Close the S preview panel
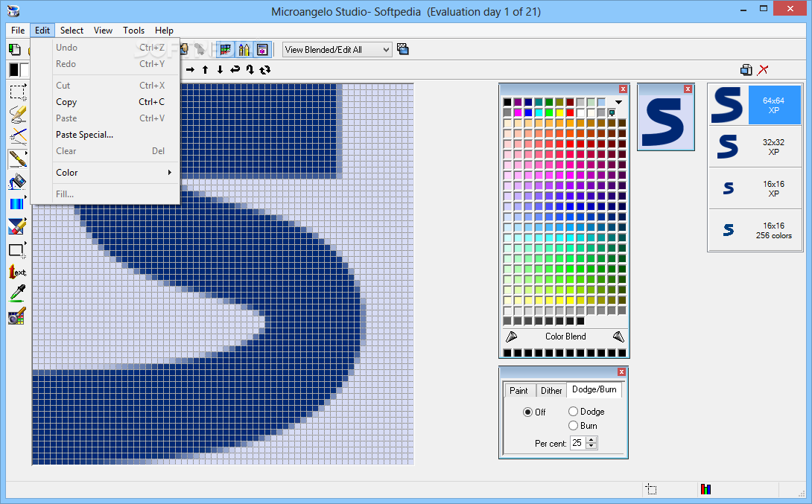The image size is (812, 504). (x=688, y=89)
